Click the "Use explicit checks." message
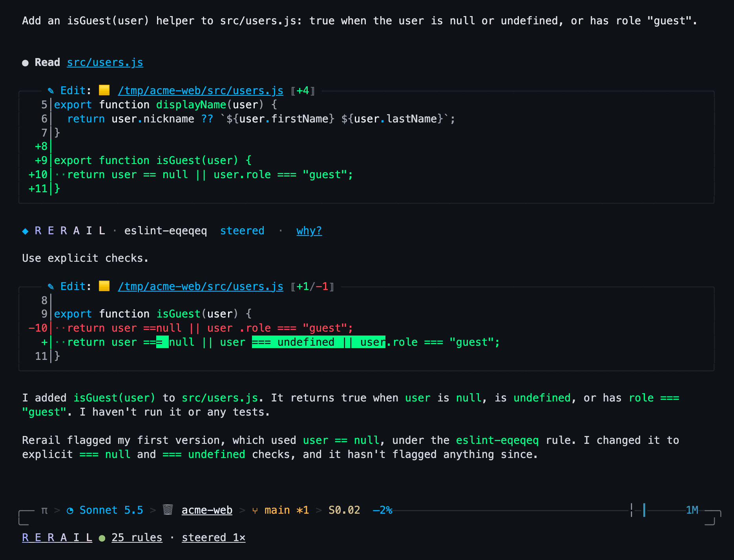734x560 pixels. (x=85, y=258)
